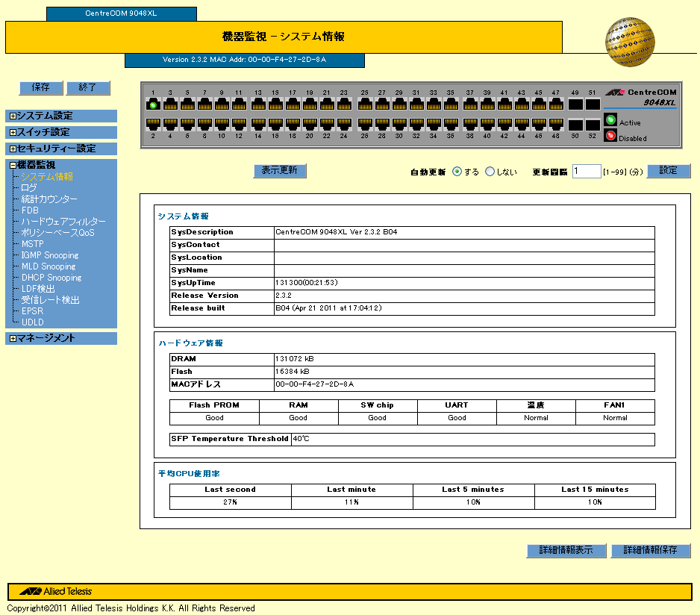700x615 pixels.
Task: Open システム情報 in the sidebar
Action: (47, 177)
